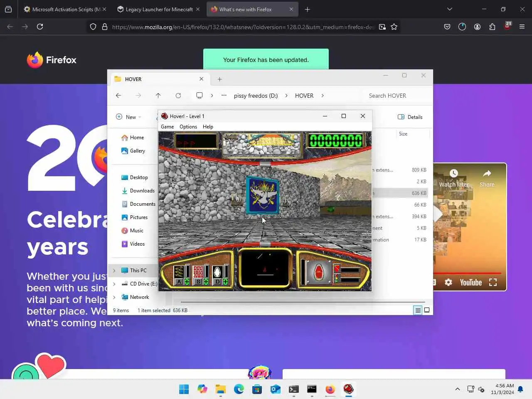Click pissy freedos (D:) breadcrumb

[x=256, y=96]
